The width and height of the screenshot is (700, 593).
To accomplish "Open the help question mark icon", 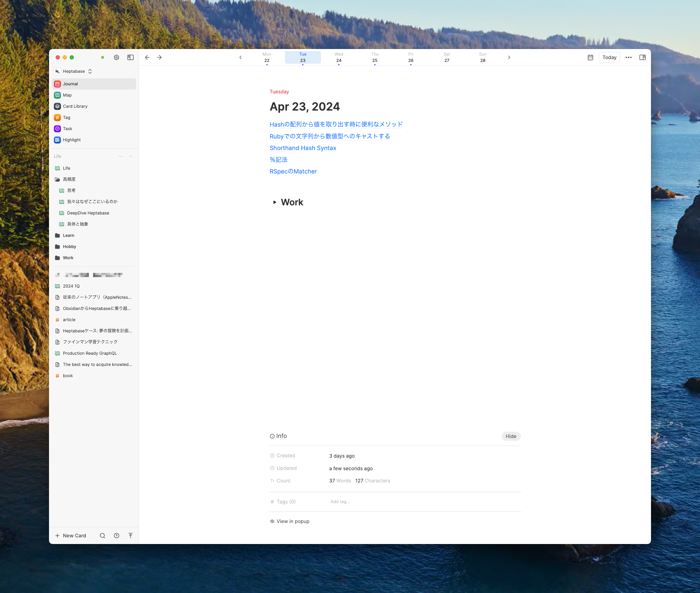I will (117, 536).
